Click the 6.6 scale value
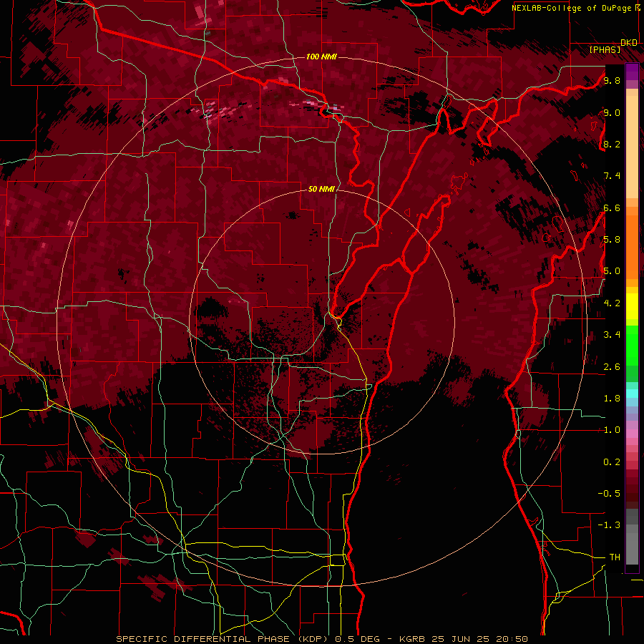 (612, 208)
